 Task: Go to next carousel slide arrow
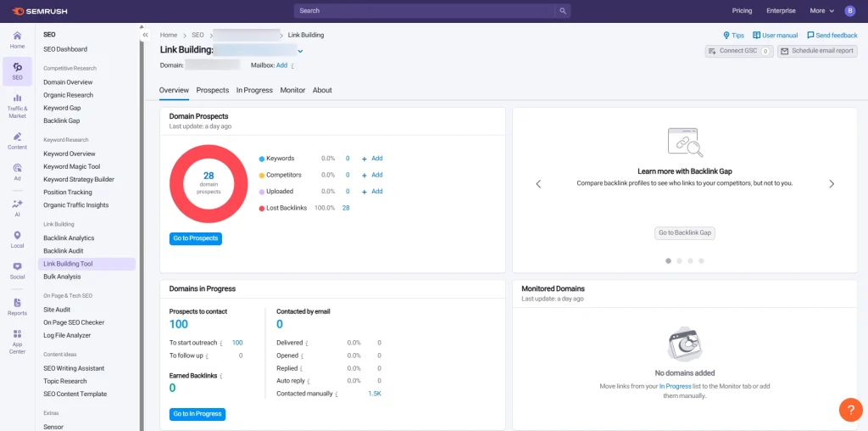point(832,184)
